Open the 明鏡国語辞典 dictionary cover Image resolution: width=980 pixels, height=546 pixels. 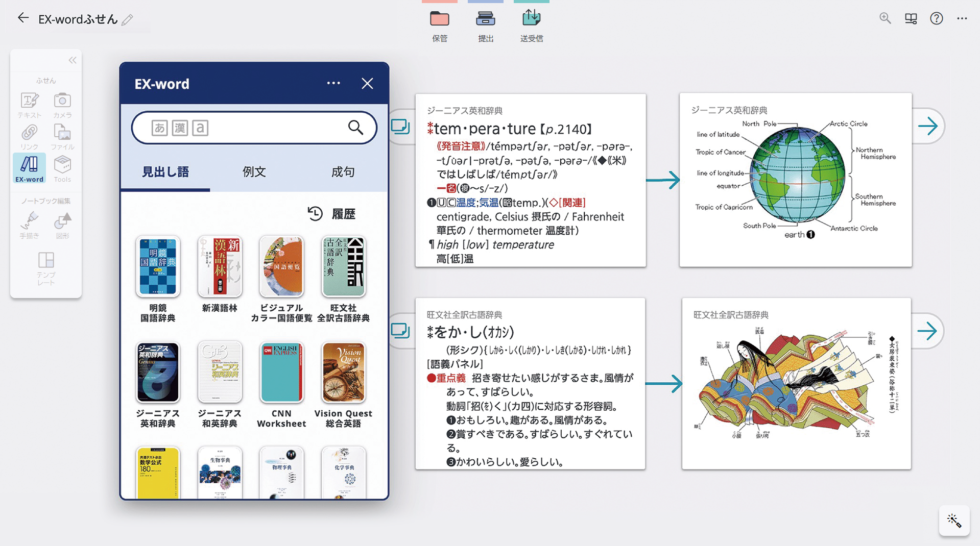(x=158, y=266)
